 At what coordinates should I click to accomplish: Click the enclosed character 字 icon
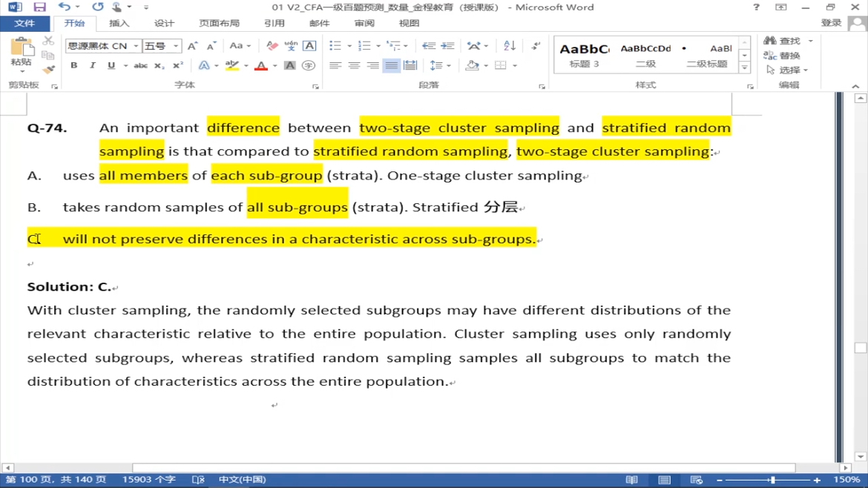pos(309,66)
